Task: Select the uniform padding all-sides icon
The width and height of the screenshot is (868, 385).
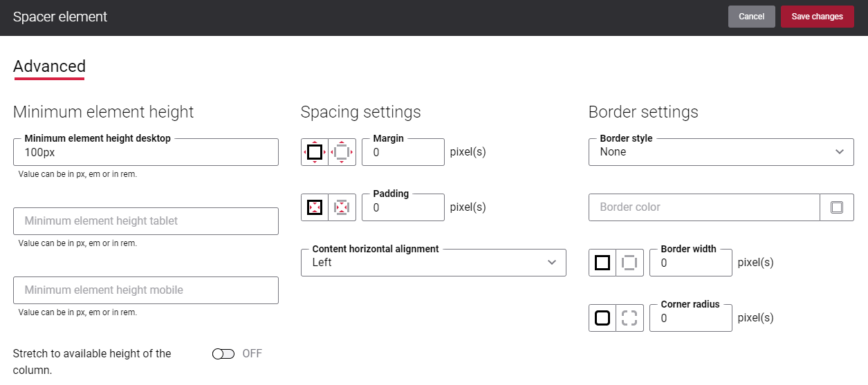Action: point(315,207)
